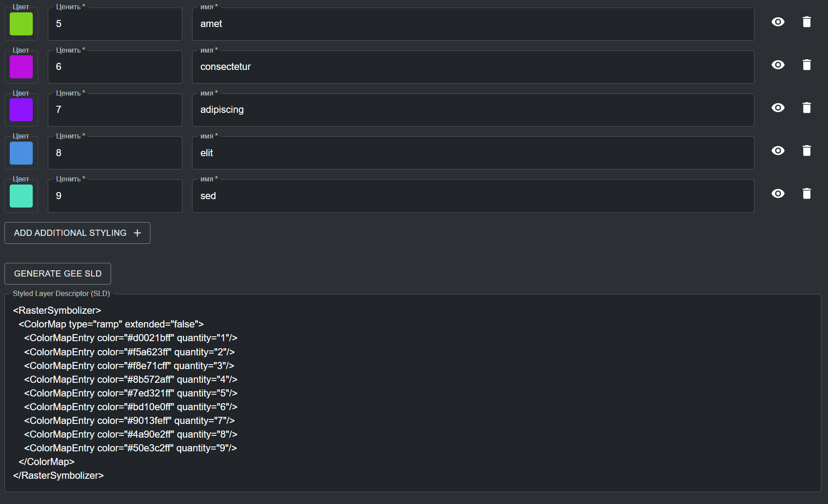Delete the 'amet' styling row
Screen dimensions: 828x504
click(807, 22)
